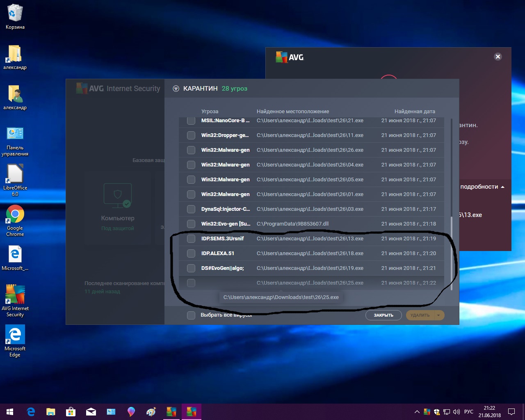Show hidden system tray icons chevron
Screen dimensions: 525x420
417,412
